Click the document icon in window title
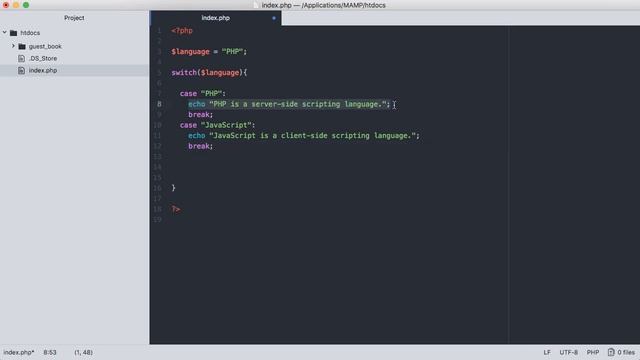Viewport: 640px width, 360px height. pos(256,5)
